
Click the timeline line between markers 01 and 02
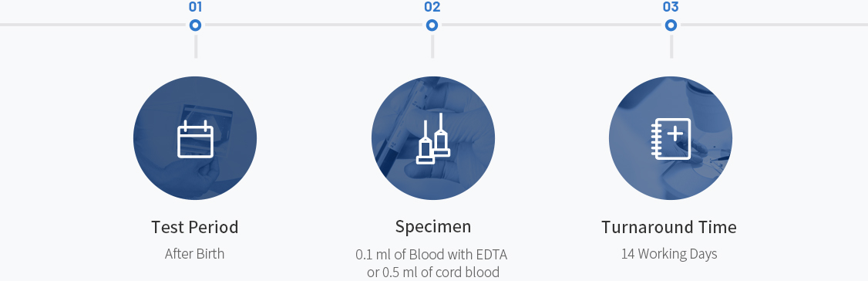(313, 25)
